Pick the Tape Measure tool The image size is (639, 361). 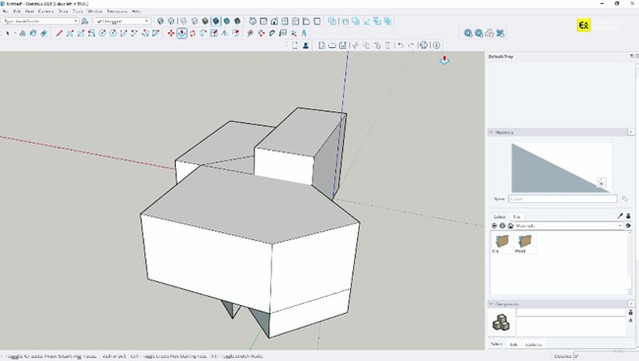click(x=250, y=33)
